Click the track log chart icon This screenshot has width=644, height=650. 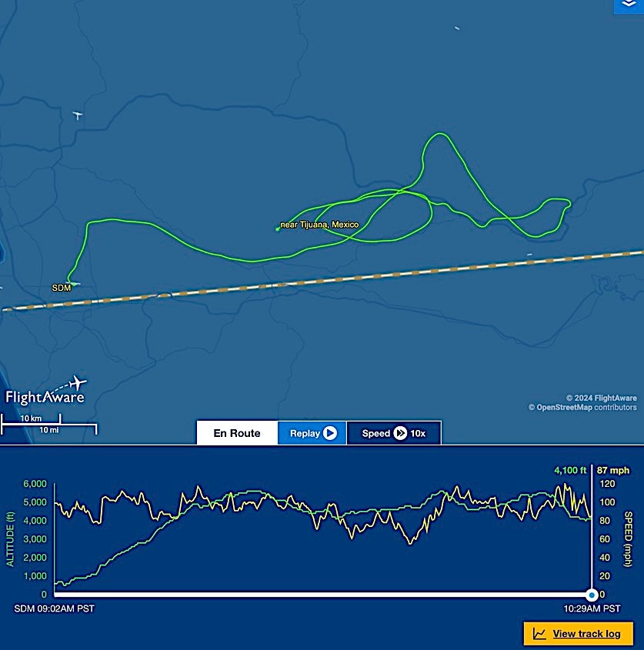pos(539,633)
